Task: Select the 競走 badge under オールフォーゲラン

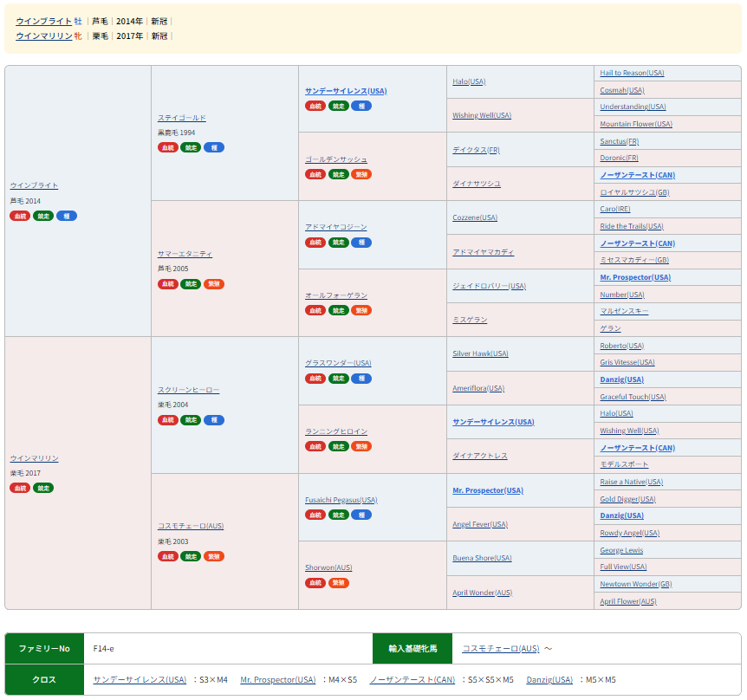Action: click(339, 310)
